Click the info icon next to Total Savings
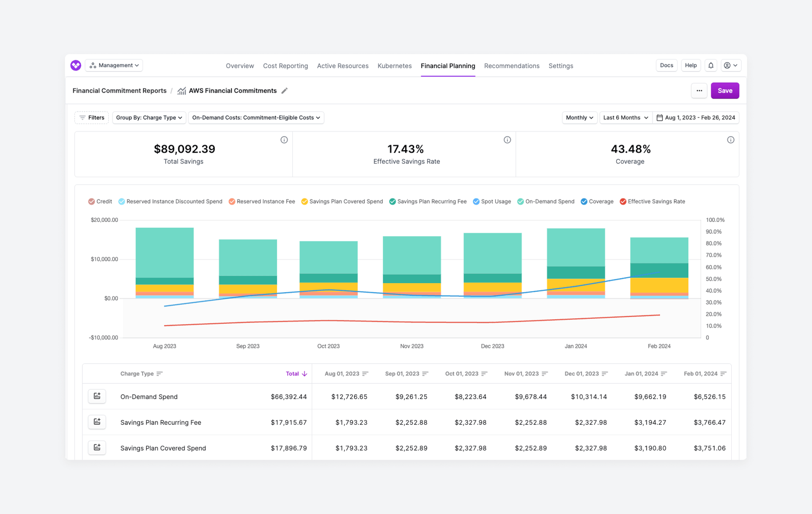Screen dimensions: 812x514 pos(284,139)
